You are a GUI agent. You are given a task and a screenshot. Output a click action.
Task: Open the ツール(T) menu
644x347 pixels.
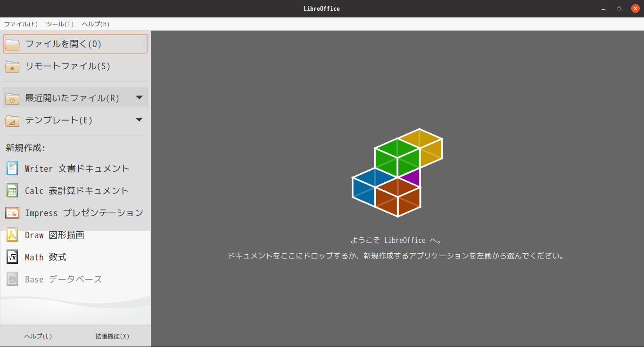(x=60, y=24)
